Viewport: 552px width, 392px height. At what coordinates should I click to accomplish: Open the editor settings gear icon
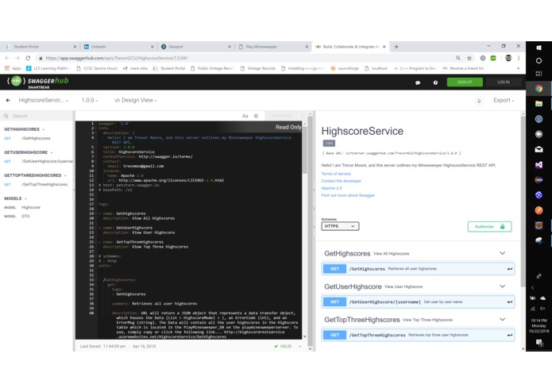[x=256, y=116]
